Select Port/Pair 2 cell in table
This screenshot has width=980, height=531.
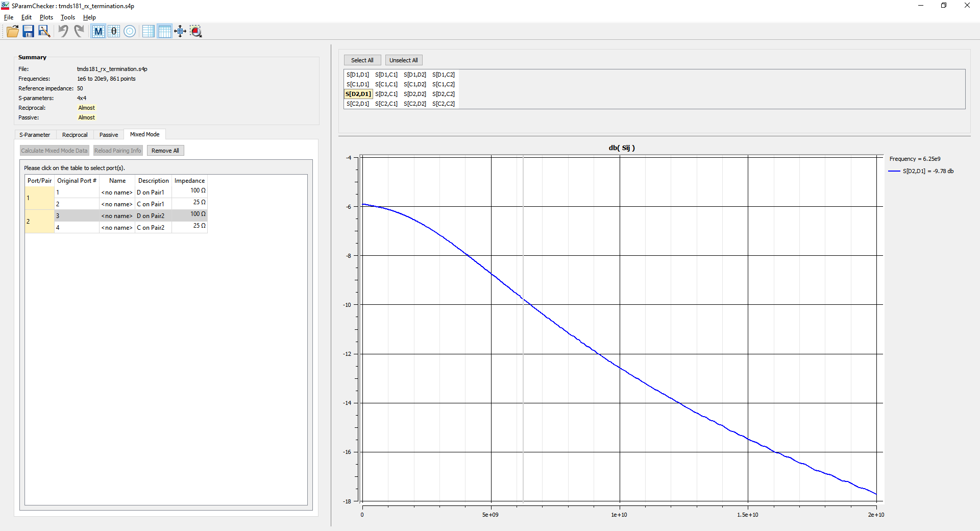pyautogui.click(x=40, y=222)
